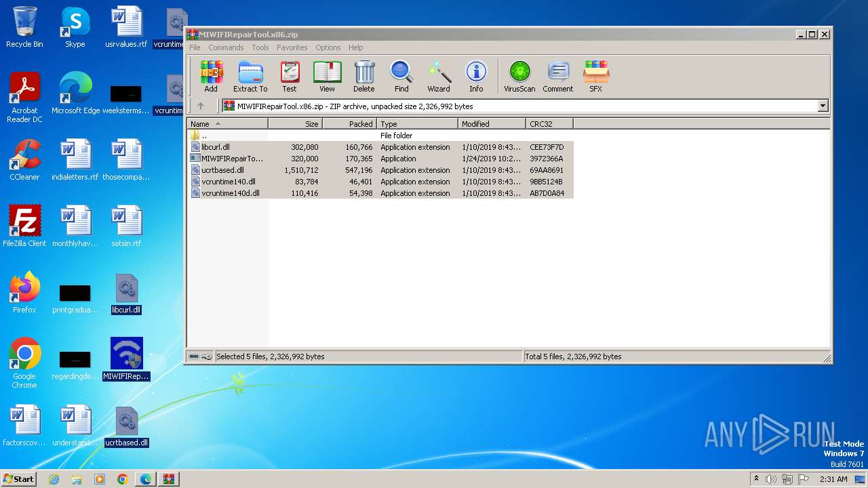Select the Microsoft Edge desktop icon

point(75,94)
